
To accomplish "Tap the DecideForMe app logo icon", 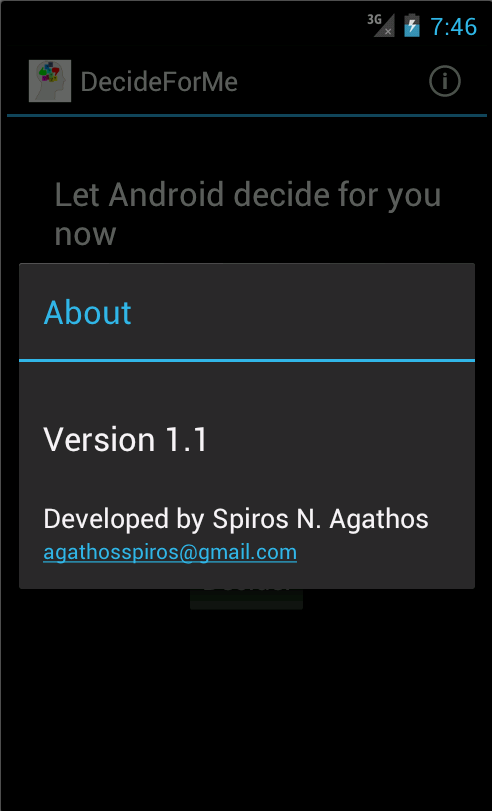I will 50,81.
